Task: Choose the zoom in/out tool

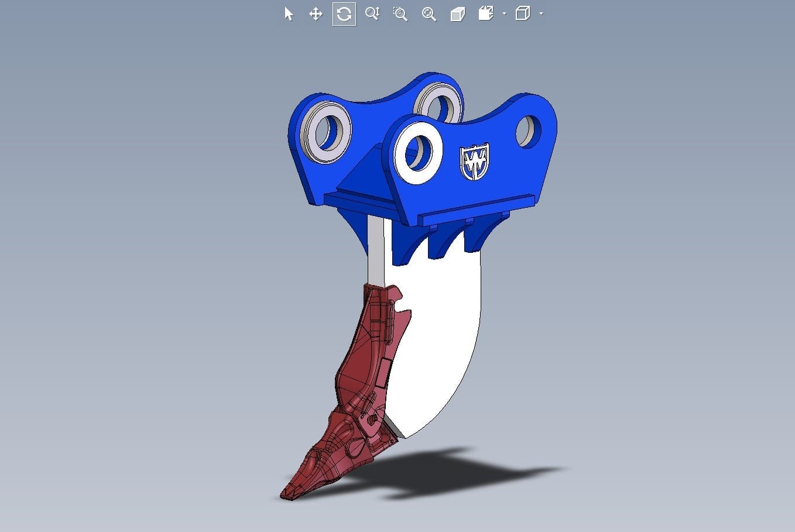Action: (372, 14)
